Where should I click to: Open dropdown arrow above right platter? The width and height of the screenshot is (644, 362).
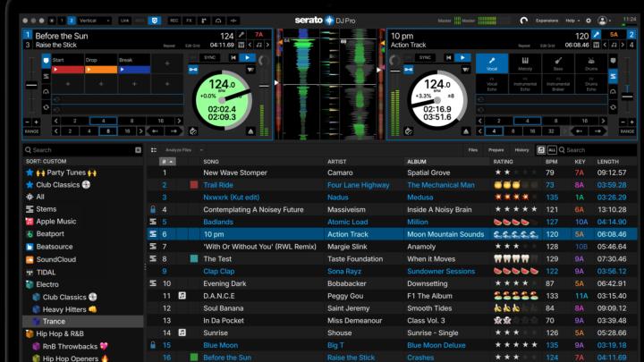pos(465,70)
